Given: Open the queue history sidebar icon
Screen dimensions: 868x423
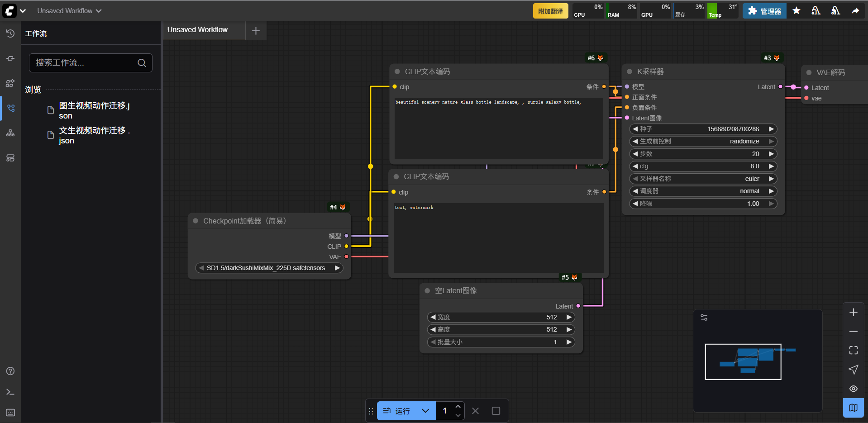Looking at the screenshot, I should 10,33.
